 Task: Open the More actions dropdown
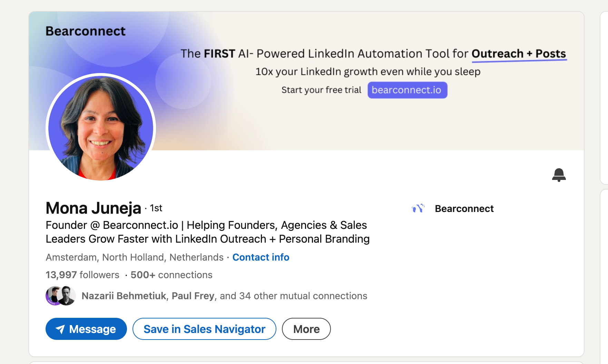coord(306,329)
